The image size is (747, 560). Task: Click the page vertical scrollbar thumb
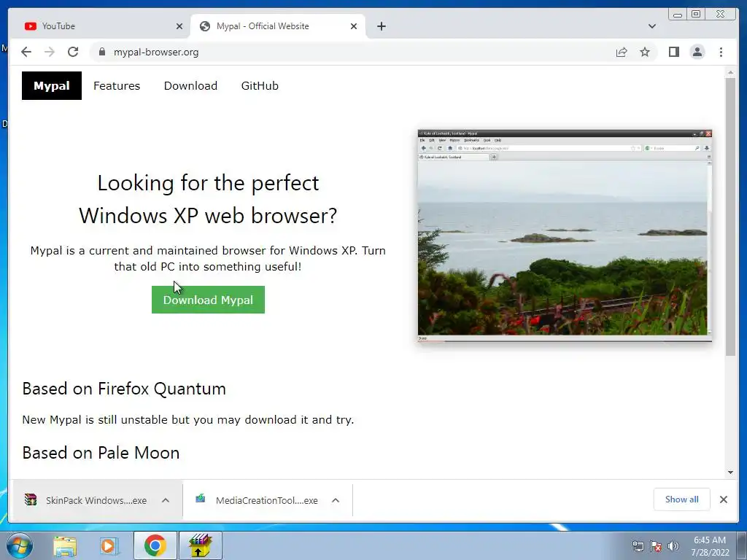coord(730,217)
